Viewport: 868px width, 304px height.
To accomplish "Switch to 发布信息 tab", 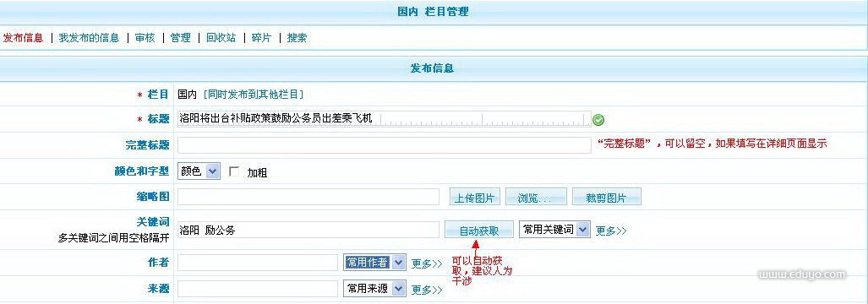I will tap(23, 38).
